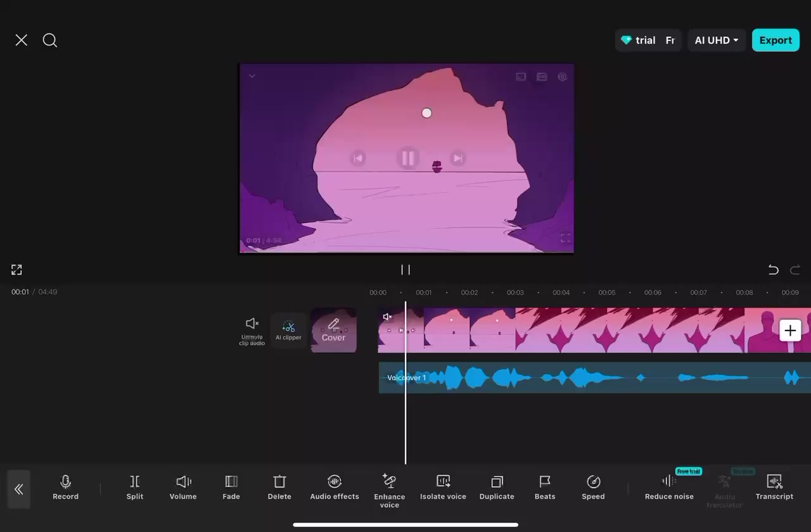The width and height of the screenshot is (811, 532).
Task: Open Isolate voice tool
Action: click(x=443, y=488)
